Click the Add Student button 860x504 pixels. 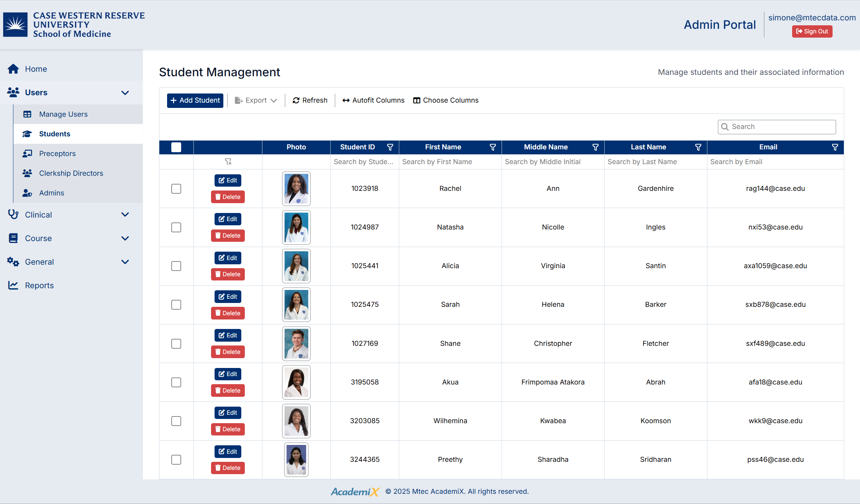pyautogui.click(x=195, y=101)
